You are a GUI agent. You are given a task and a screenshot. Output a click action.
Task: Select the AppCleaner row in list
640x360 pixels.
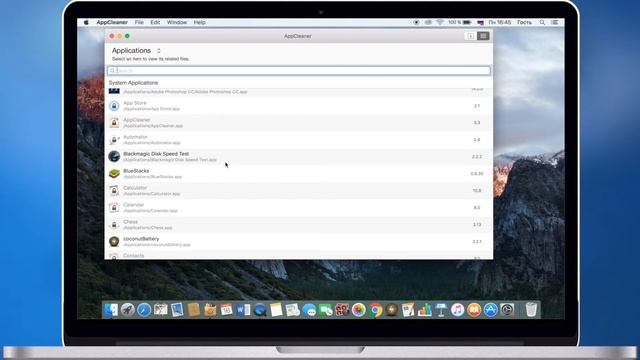click(x=298, y=123)
